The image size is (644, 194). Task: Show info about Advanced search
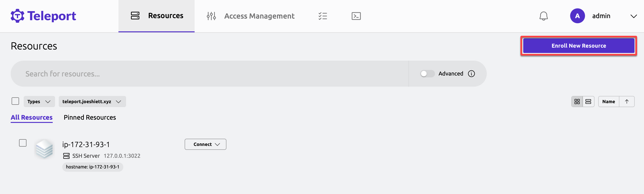click(471, 74)
